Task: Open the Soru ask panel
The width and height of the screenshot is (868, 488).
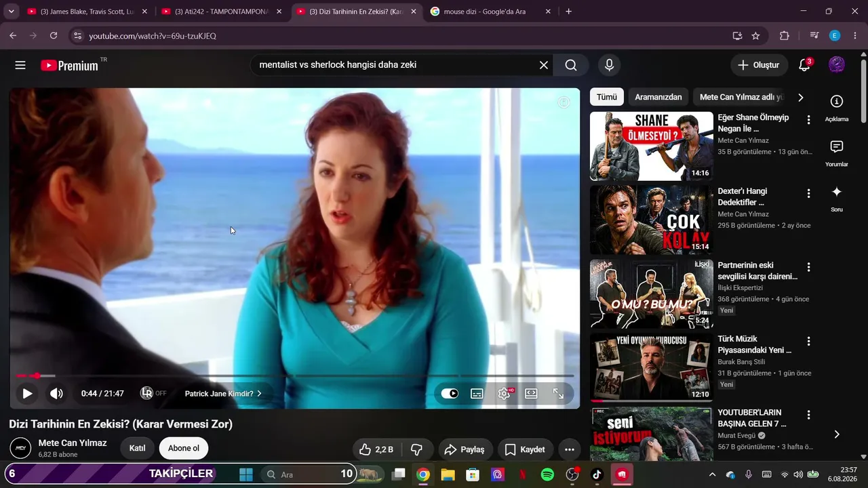Action: click(837, 199)
